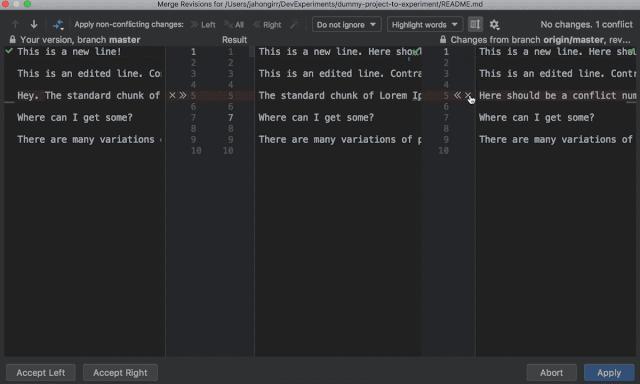This screenshot has width=640, height=384.
Task: Click green checkmark in left pane
Action: coord(9,51)
